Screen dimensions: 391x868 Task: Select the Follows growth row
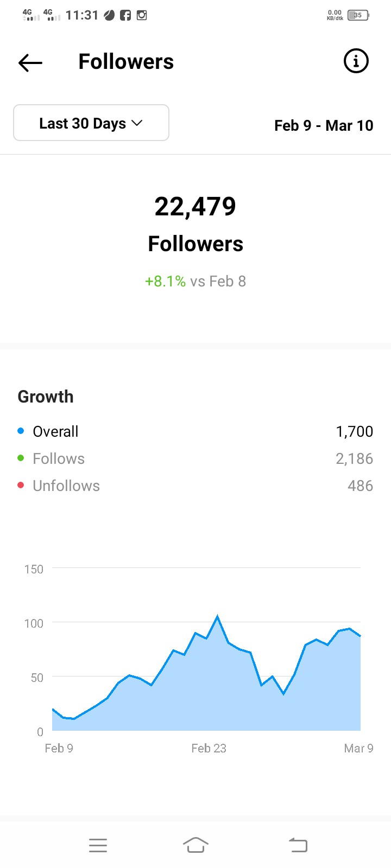(195, 458)
